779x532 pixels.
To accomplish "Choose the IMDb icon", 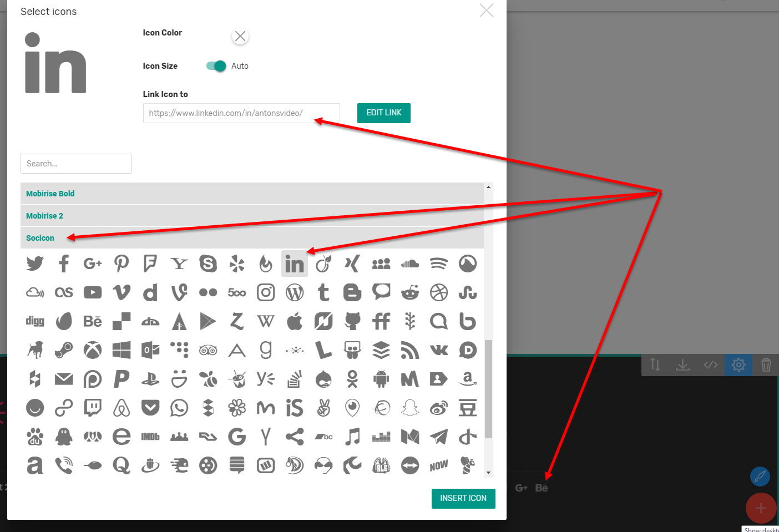I will point(150,437).
